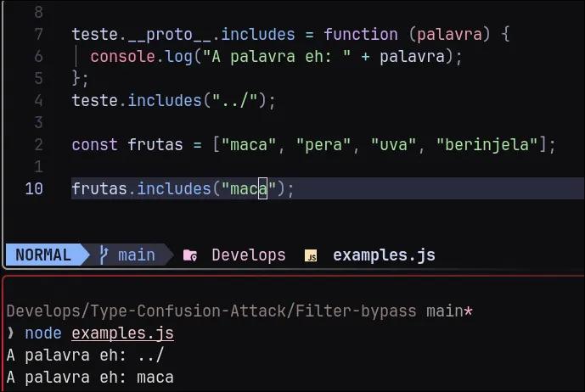Click relative line number 7 in gutter
The width and height of the screenshot is (585, 392).
point(39,34)
